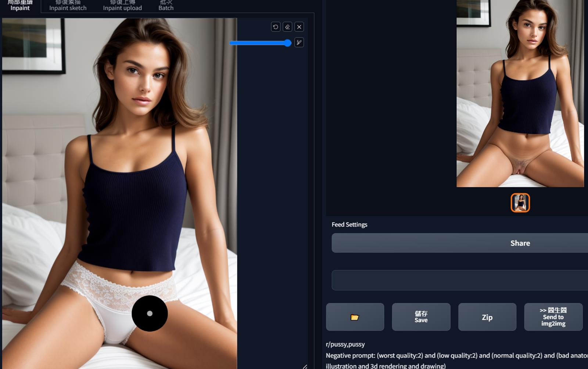
Task: Expand the Feed Settings section
Action: [349, 224]
